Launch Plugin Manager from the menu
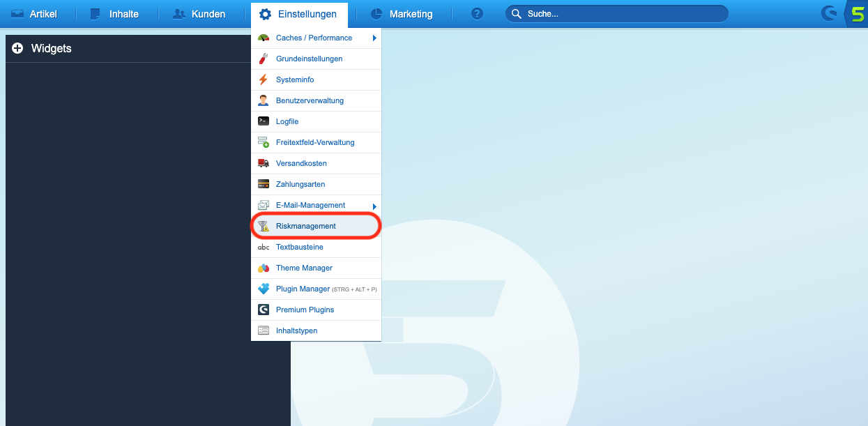 316,289
